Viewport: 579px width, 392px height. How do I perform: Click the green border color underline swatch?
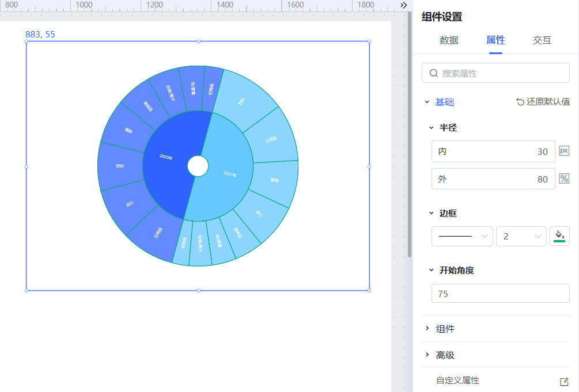pos(559,241)
